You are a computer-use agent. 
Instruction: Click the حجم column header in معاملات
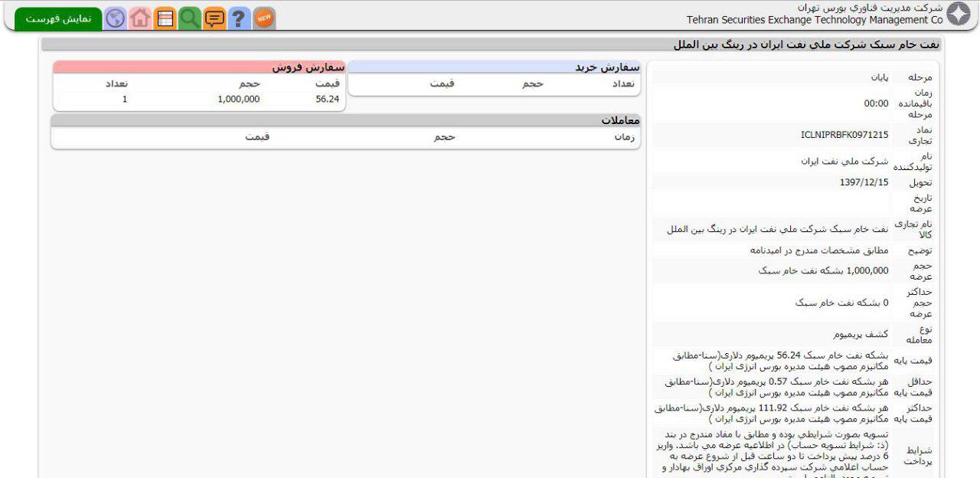point(444,136)
